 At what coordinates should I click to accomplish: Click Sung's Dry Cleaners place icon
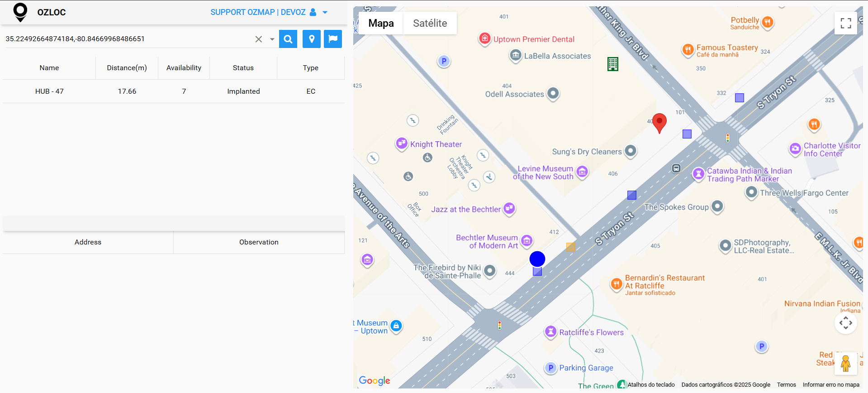click(x=631, y=151)
